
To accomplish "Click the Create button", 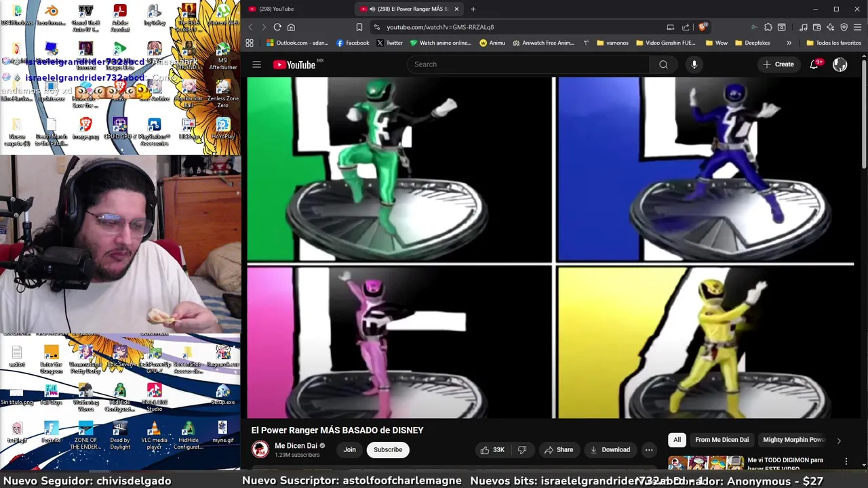I will click(x=778, y=64).
